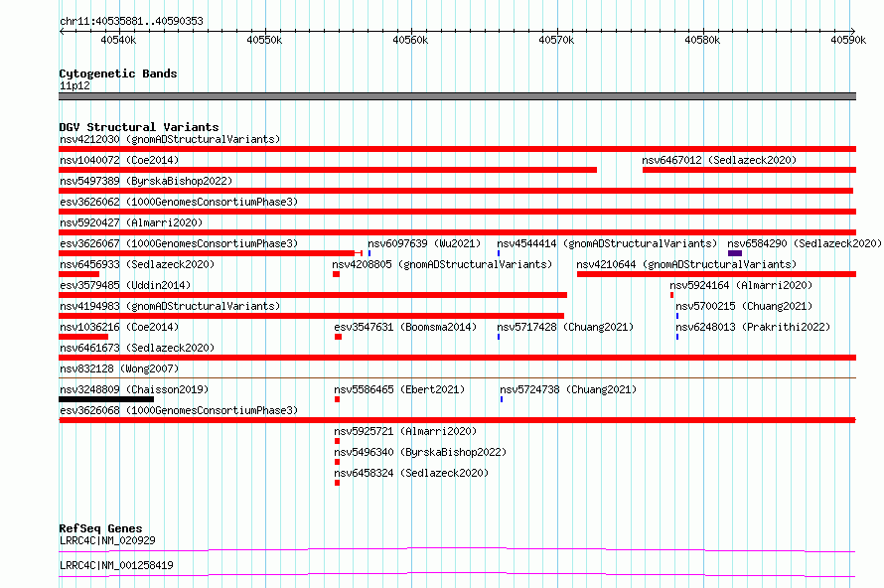Open esv3547631 (Boomsma2014) label
The height and width of the screenshot is (588, 884).
pyautogui.click(x=405, y=327)
